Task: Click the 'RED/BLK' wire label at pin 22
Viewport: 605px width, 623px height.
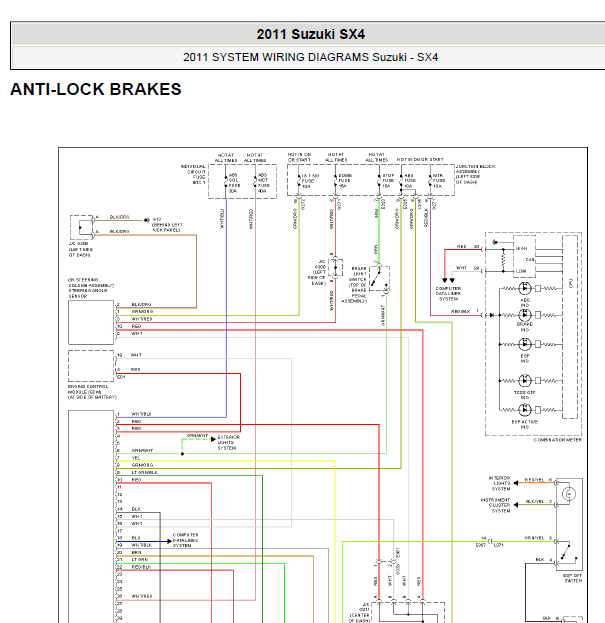Action: [x=141, y=567]
